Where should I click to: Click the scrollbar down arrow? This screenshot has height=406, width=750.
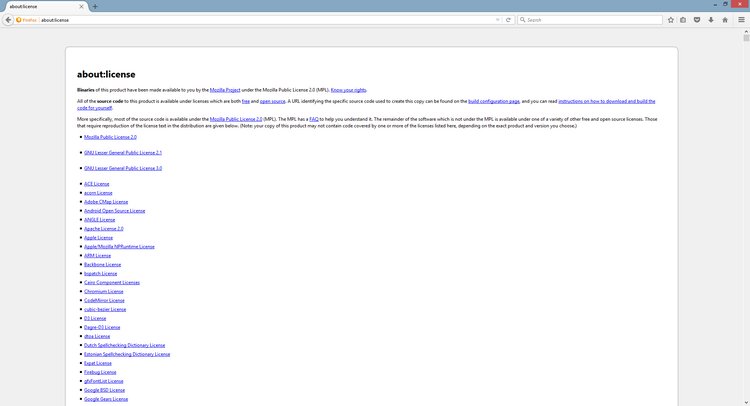coord(746,403)
